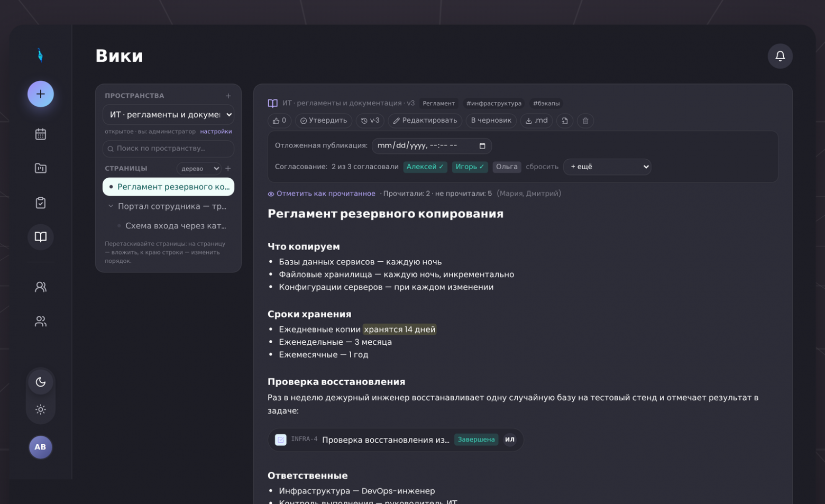Select page 'Регламент резервного копирования' in tree
The image size is (825, 504).
(x=168, y=187)
